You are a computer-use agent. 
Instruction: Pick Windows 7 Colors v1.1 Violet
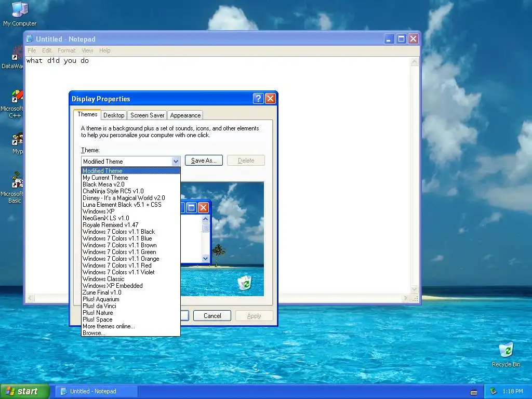[x=130, y=272]
